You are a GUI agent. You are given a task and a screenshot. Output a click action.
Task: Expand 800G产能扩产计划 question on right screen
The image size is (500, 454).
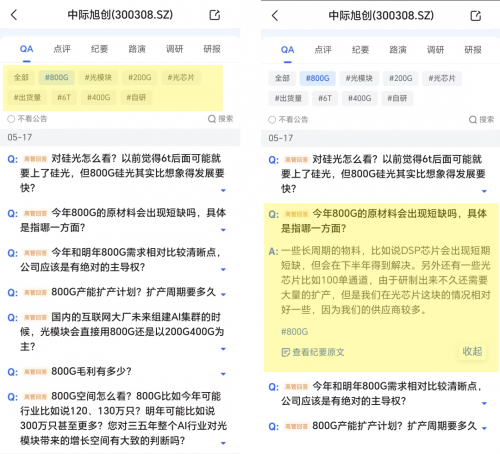tap(484, 428)
